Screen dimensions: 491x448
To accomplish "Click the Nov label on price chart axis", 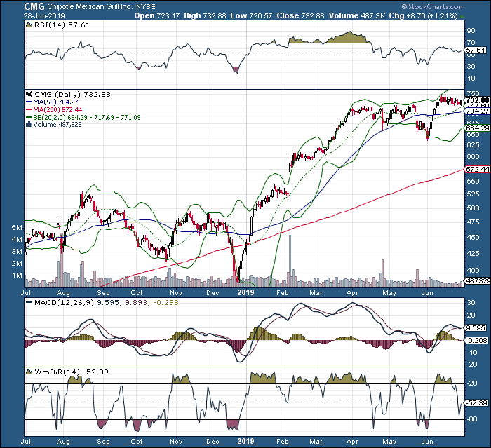I will pos(176,293).
